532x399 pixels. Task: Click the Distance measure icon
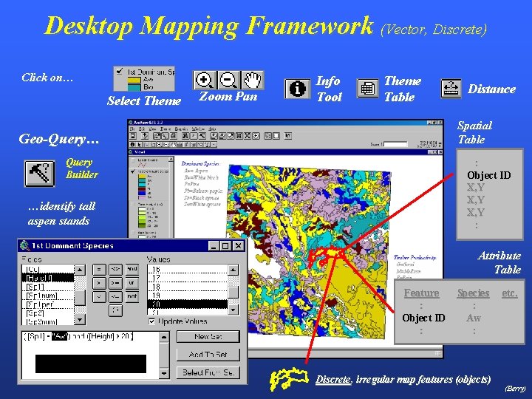tap(451, 89)
